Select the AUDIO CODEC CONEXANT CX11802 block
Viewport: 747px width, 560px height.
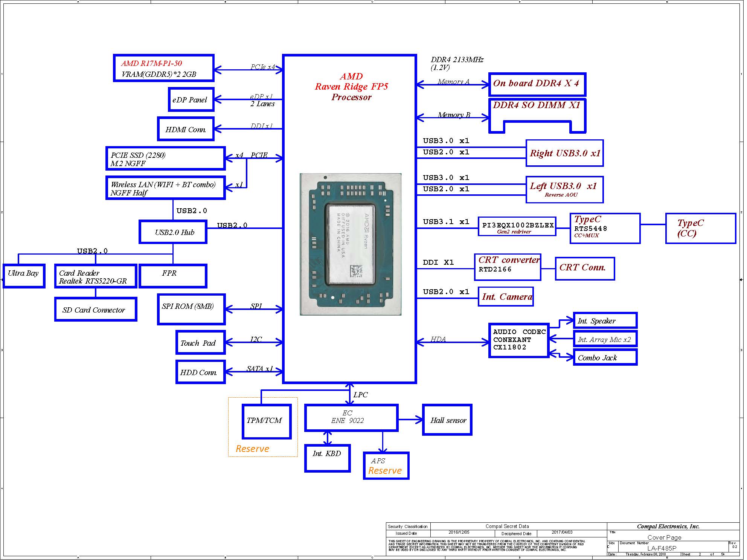pos(519,340)
